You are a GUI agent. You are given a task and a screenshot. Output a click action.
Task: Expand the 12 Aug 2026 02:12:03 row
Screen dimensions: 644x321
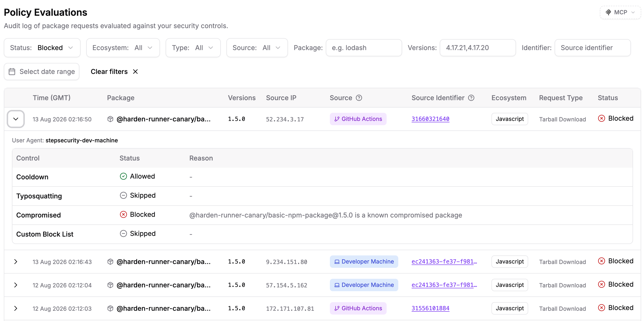[x=15, y=308]
